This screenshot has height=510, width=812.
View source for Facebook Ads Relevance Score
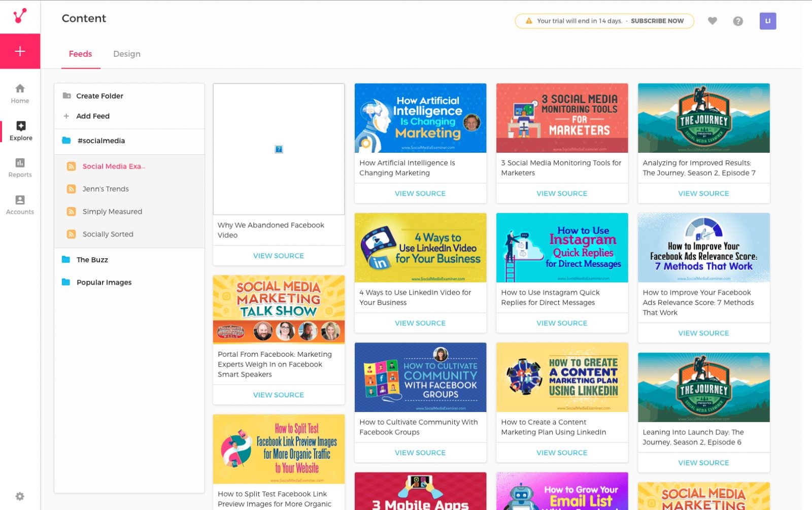click(x=703, y=333)
